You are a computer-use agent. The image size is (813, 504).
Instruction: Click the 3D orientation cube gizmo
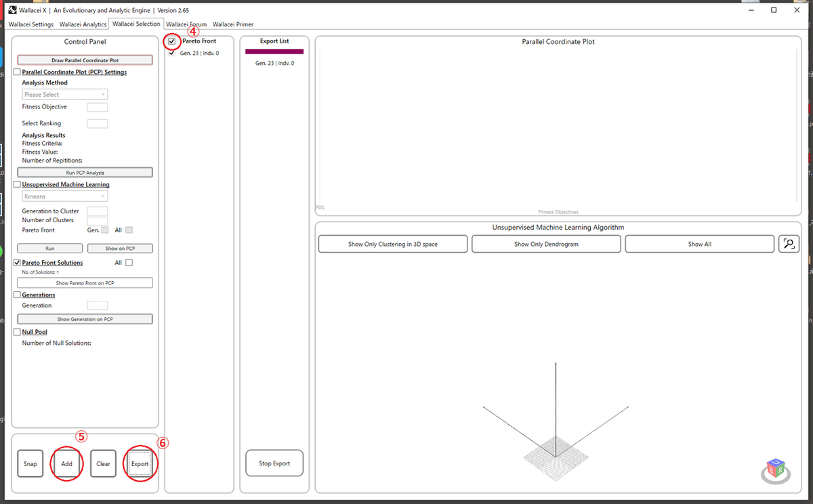coord(776,471)
